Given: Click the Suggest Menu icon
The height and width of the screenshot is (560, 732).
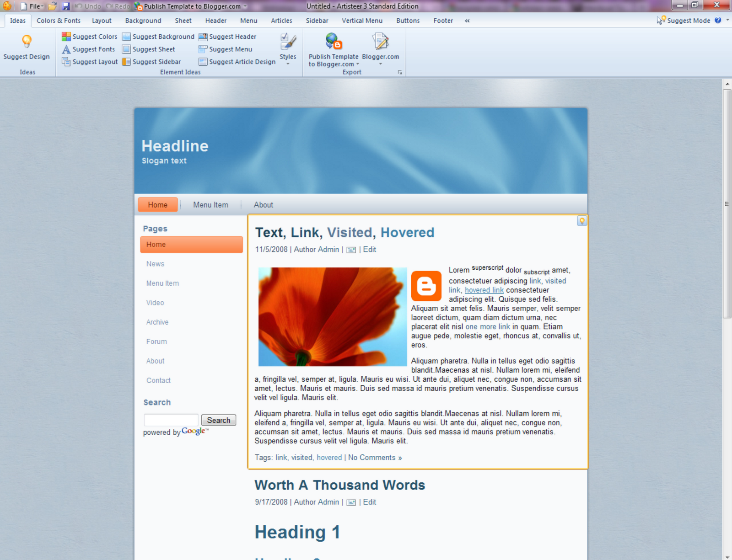Looking at the screenshot, I should click(202, 49).
